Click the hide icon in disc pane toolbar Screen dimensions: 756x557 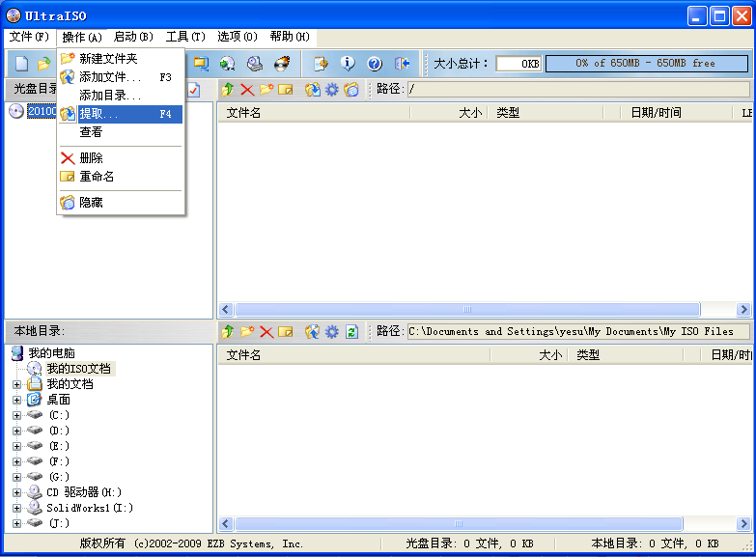351,89
